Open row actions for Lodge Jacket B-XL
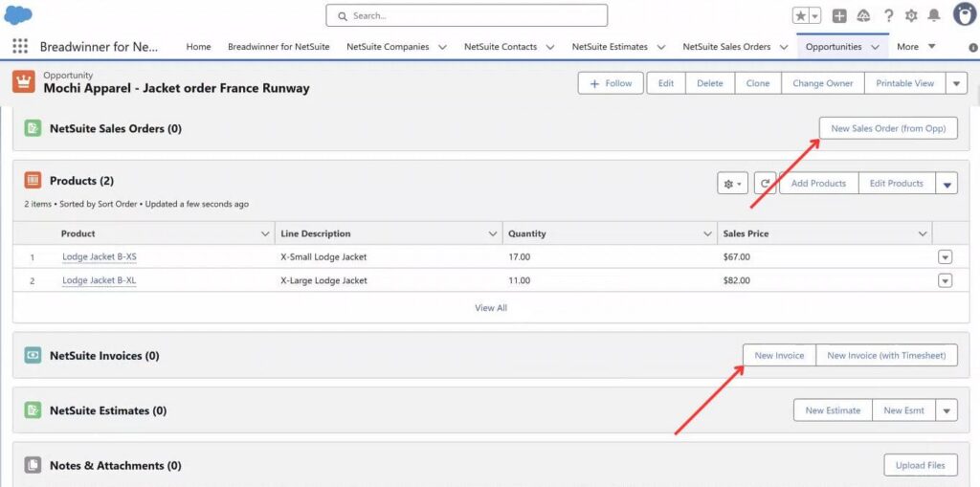Image resolution: width=980 pixels, height=487 pixels. tap(945, 280)
